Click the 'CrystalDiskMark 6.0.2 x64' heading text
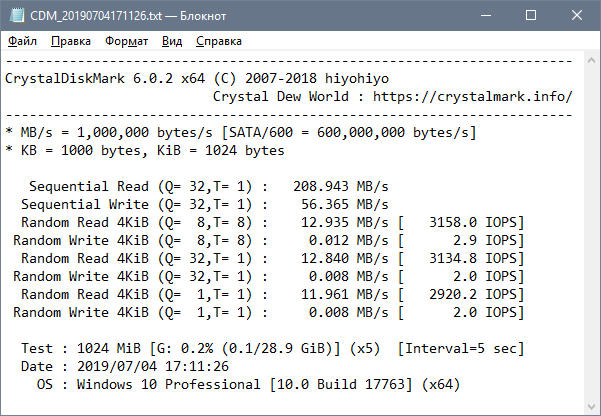The image size is (601, 416). 105,79
